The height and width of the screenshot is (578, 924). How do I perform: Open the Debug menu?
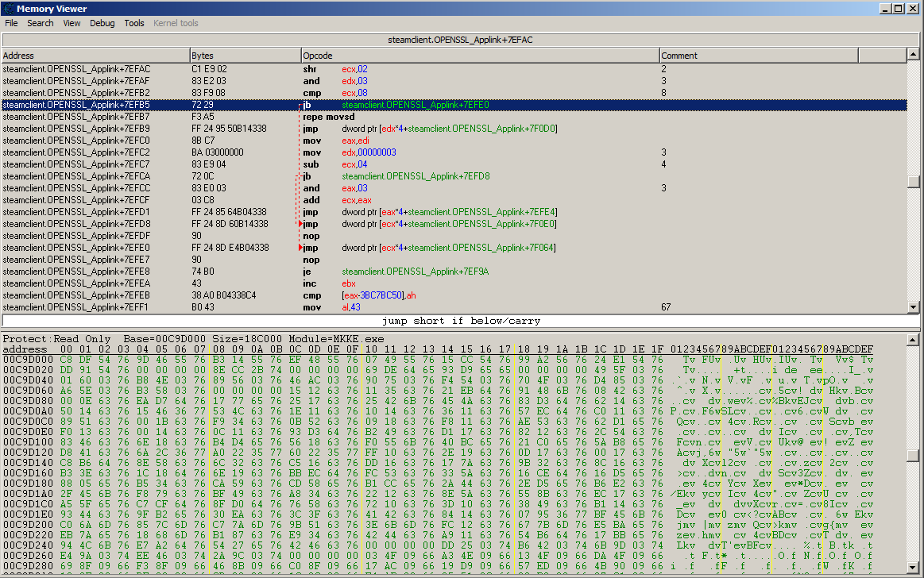click(102, 23)
